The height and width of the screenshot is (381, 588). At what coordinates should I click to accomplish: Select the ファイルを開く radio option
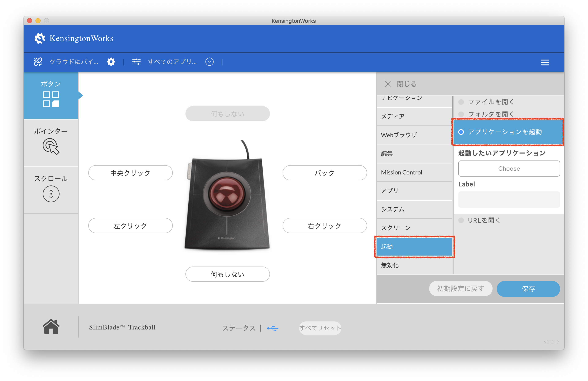[461, 102]
